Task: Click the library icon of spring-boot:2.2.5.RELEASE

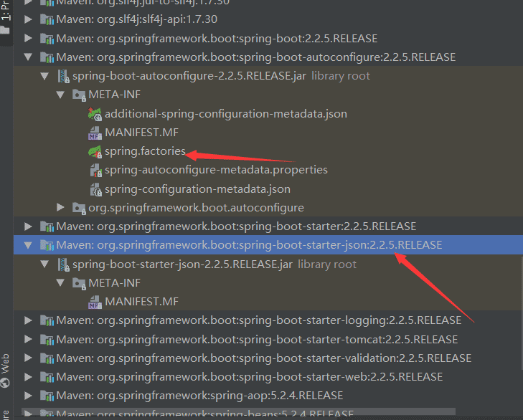Action: pyautogui.click(x=47, y=38)
